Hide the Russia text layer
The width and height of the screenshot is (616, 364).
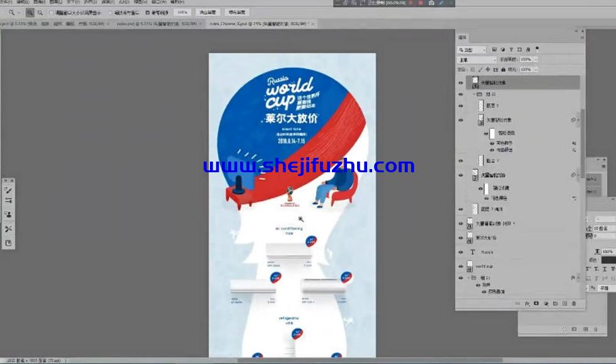[x=461, y=252]
